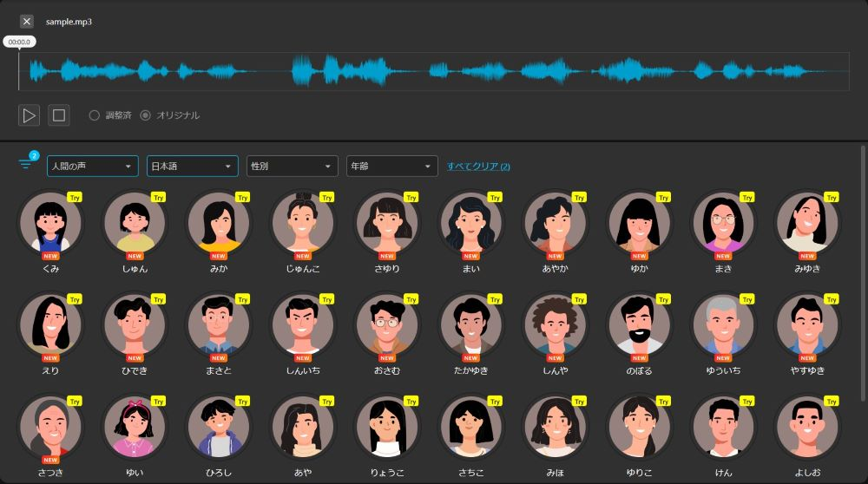
Task: Choose the みか voice avatar
Action: coord(219,222)
